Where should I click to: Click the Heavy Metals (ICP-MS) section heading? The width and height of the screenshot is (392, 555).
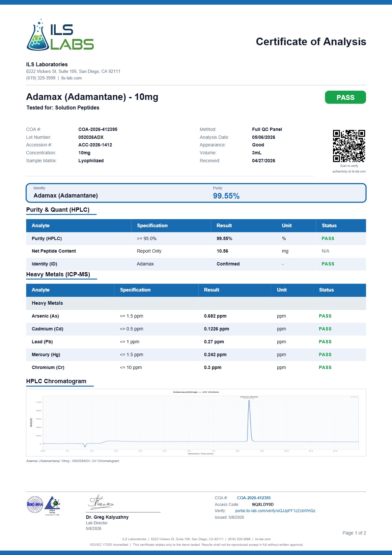[x=58, y=274]
